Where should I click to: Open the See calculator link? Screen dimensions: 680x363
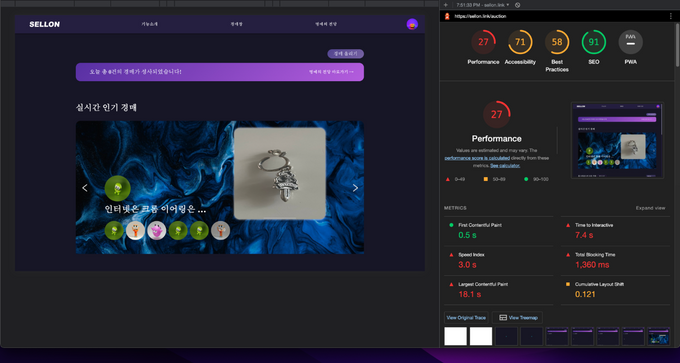[505, 166]
